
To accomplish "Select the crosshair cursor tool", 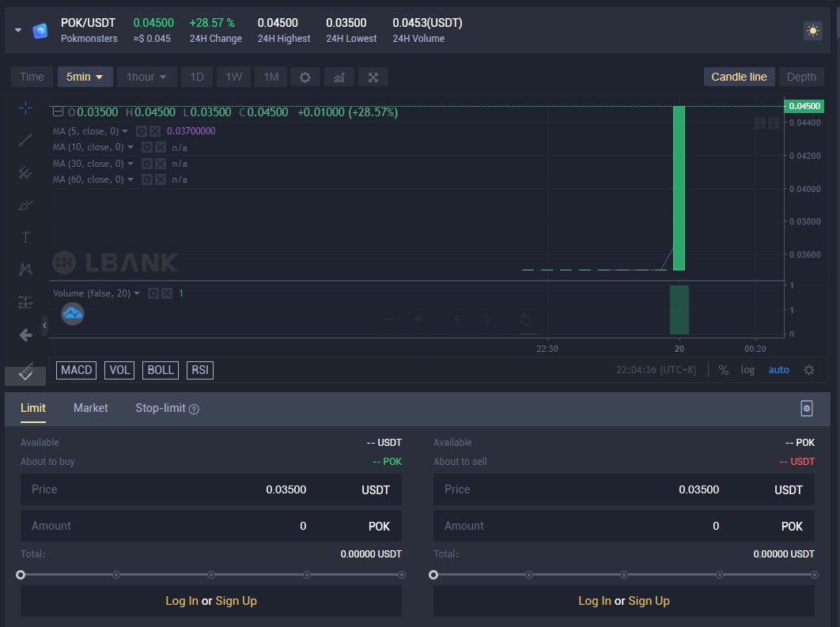I will [x=25, y=108].
